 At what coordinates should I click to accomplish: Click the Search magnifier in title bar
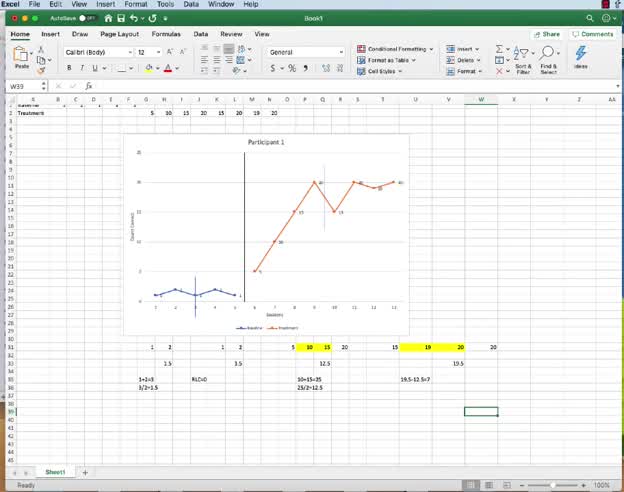(x=590, y=18)
